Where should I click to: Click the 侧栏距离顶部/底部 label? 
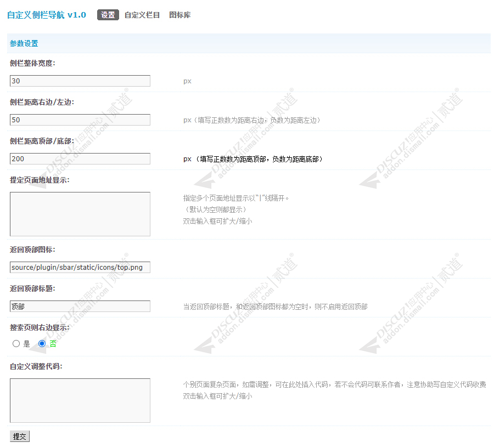pos(42,141)
